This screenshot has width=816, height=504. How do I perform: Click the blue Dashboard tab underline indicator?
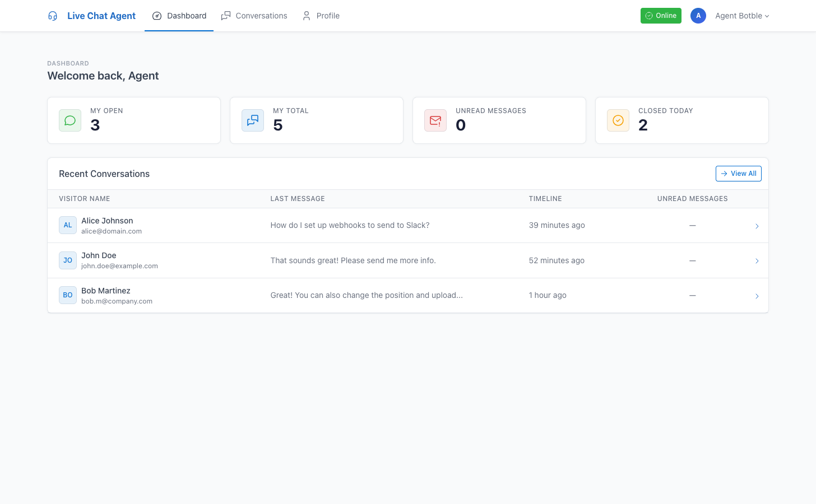(x=179, y=30)
